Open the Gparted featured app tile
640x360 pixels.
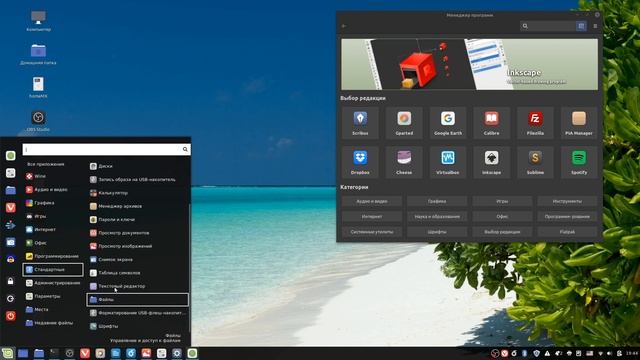click(404, 122)
